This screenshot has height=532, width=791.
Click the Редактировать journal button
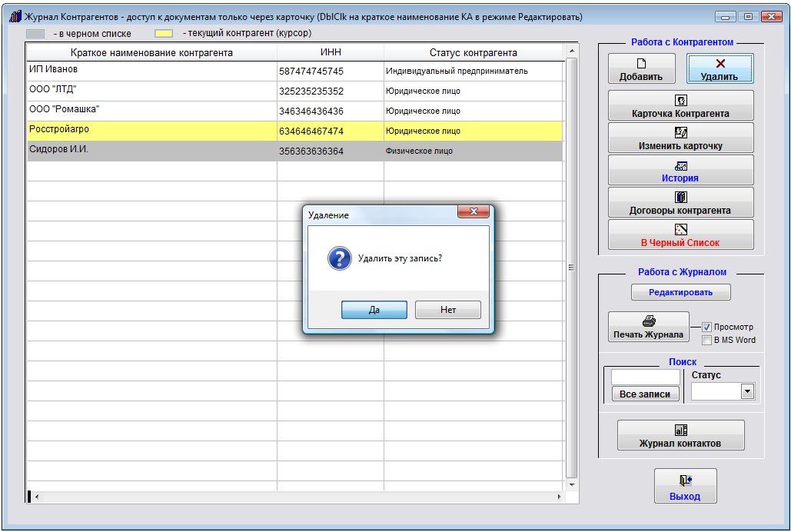680,292
